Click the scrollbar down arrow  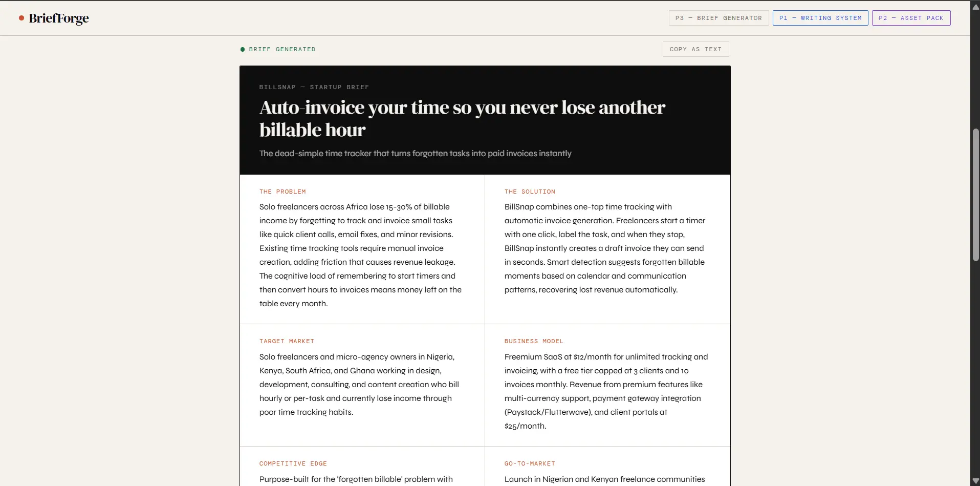pos(975,481)
